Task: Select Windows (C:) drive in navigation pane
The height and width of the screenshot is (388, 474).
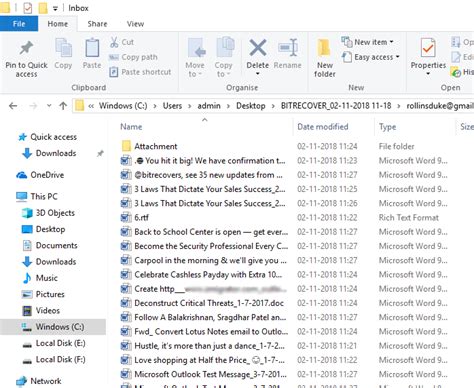Action: coord(53,327)
